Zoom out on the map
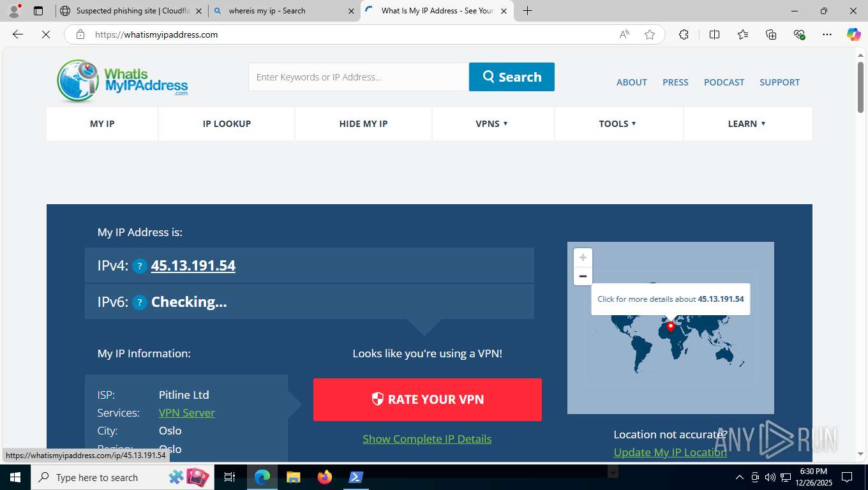This screenshot has width=868, height=490. point(583,276)
